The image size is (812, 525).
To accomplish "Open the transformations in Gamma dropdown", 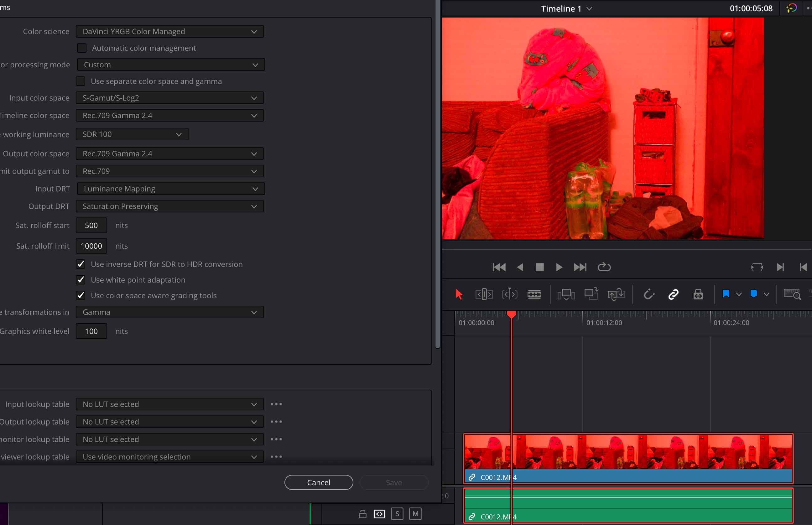I will tap(169, 312).
